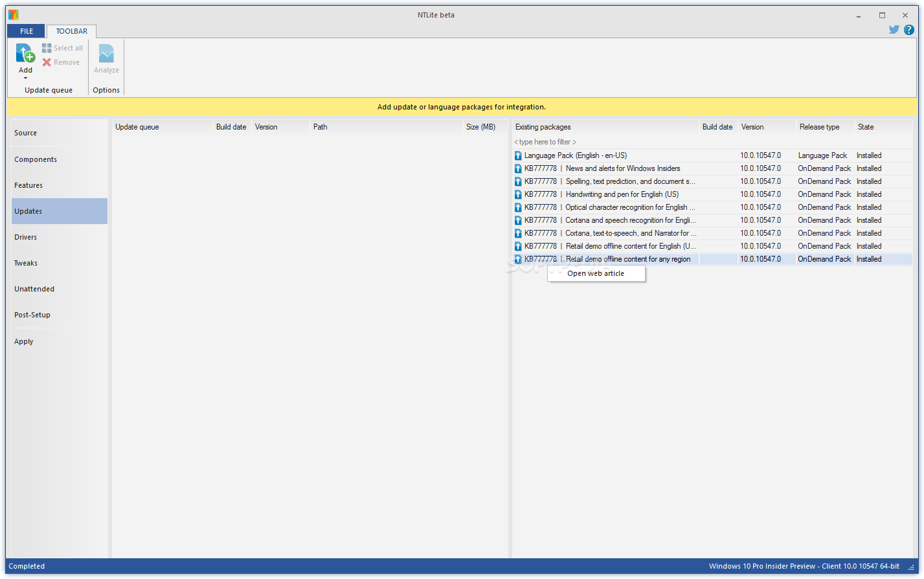924x579 pixels.
Task: Click Completed status bar text
Action: 27,566
